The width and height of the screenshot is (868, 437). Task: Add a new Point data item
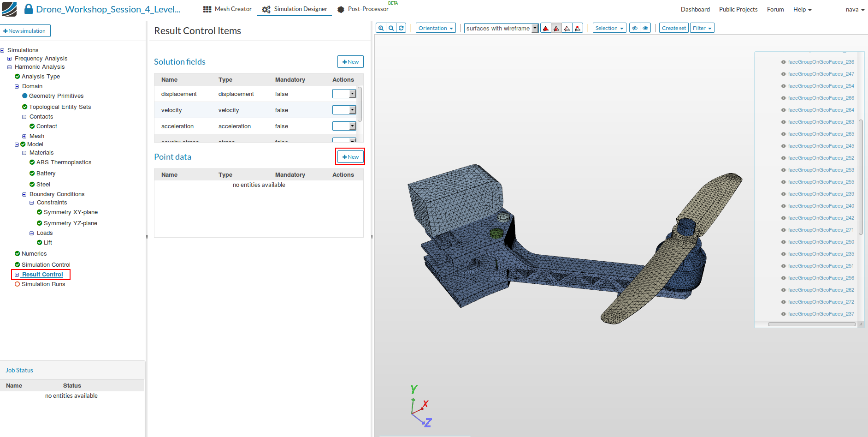coord(350,157)
